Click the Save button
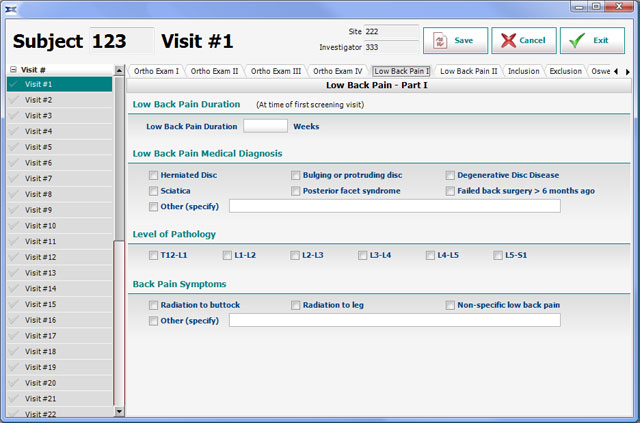 pos(455,40)
